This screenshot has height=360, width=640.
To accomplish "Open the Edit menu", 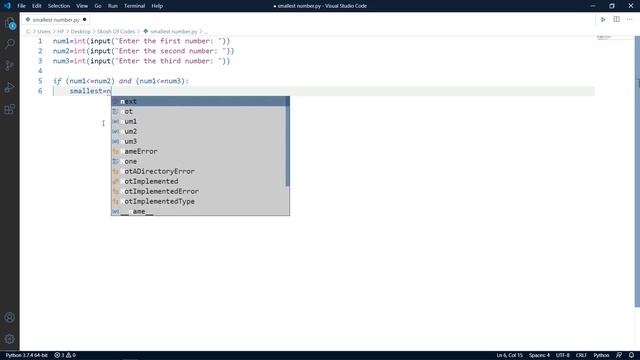I will tap(37, 6).
